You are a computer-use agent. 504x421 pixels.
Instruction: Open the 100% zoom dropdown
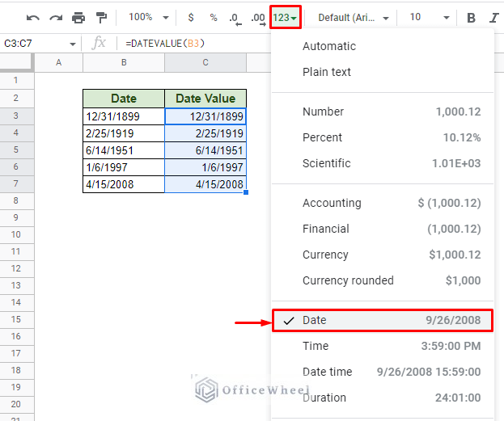pyautogui.click(x=149, y=17)
